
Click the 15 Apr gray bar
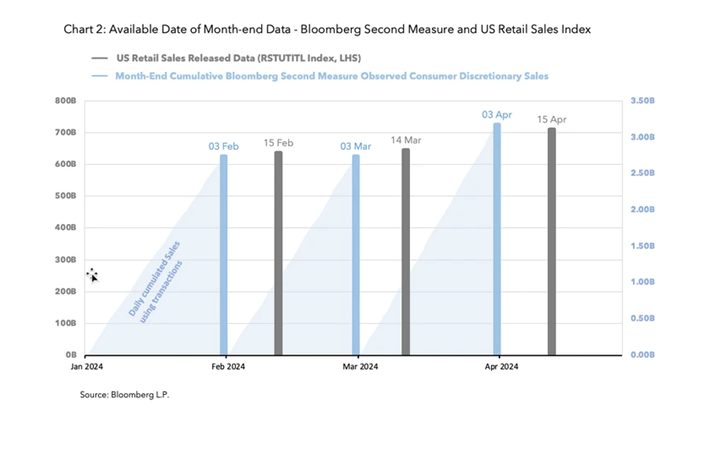click(x=552, y=241)
